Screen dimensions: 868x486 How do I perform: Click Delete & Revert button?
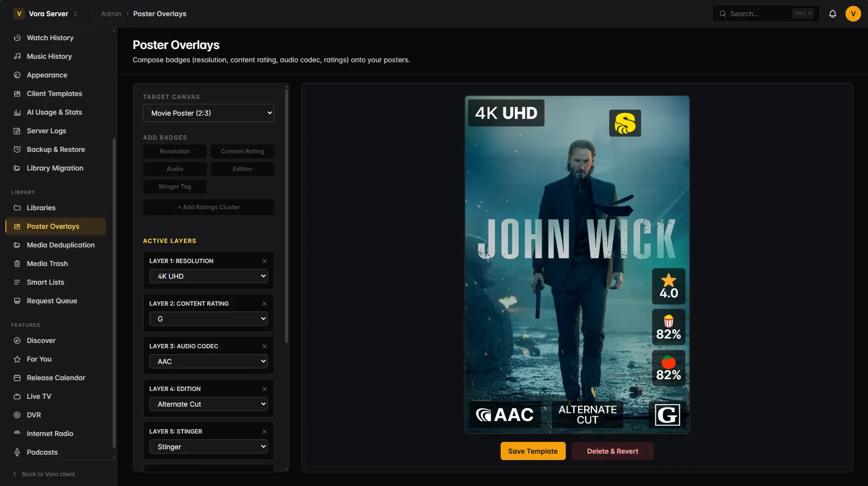(612, 451)
